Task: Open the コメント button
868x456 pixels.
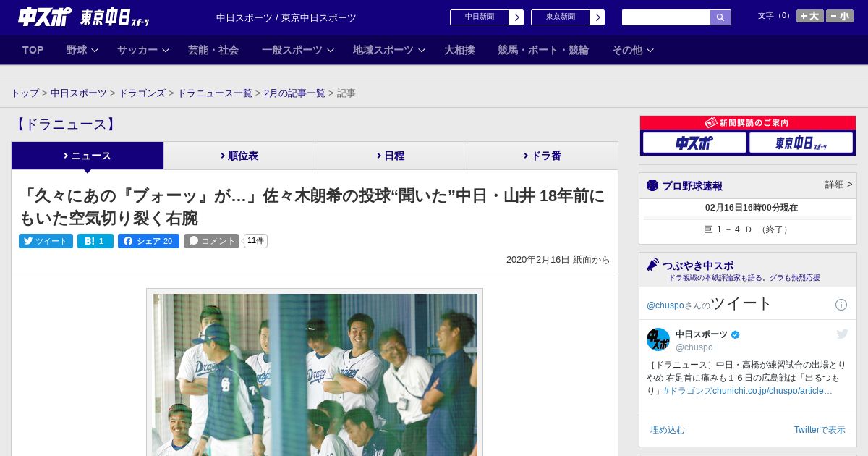Action: (211, 241)
